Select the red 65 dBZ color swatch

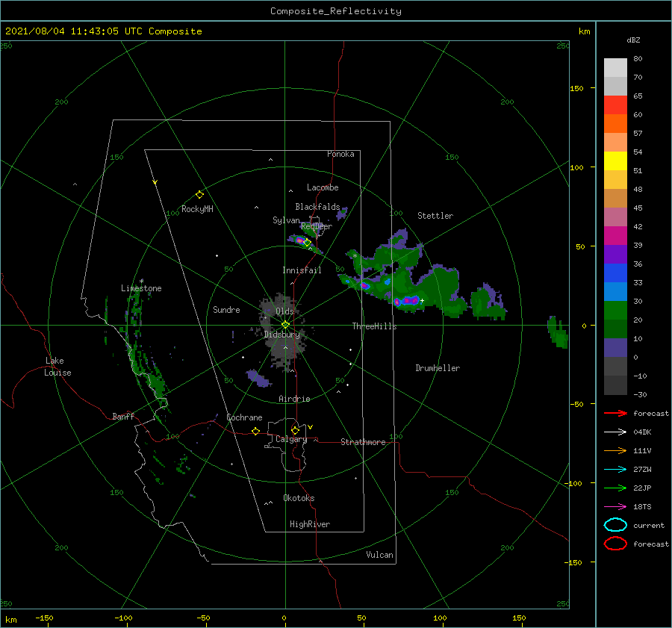click(x=615, y=105)
